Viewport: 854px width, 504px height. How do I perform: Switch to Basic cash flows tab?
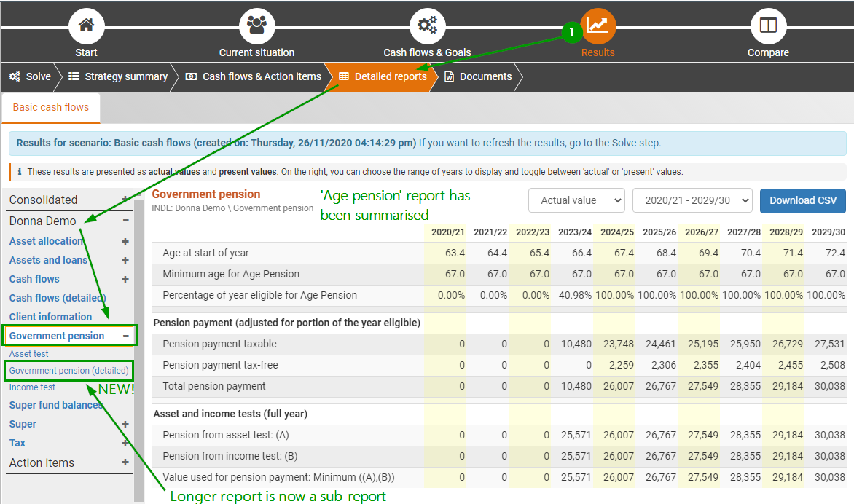(51, 107)
